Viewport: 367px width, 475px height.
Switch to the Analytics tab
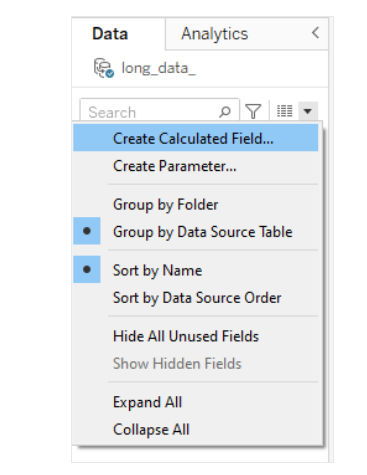(x=215, y=34)
